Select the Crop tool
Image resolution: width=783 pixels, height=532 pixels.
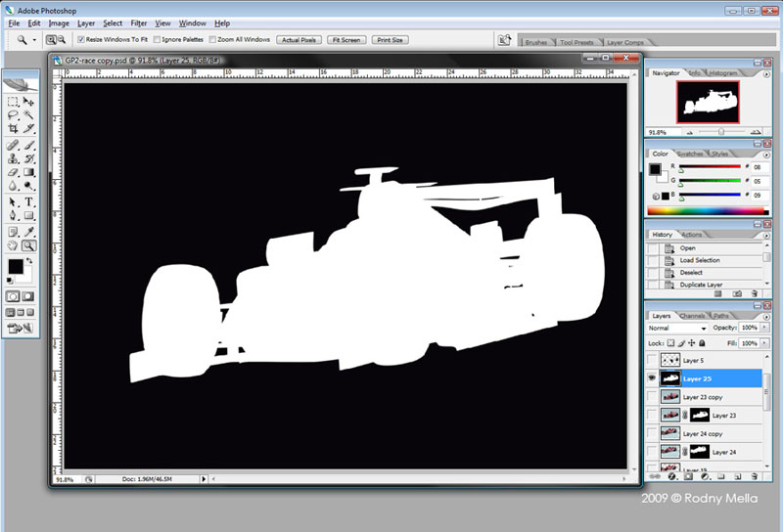13,128
